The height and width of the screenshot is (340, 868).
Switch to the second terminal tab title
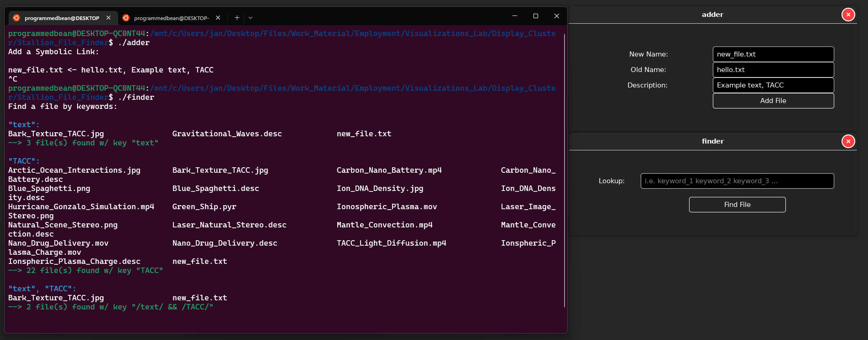[x=171, y=18]
